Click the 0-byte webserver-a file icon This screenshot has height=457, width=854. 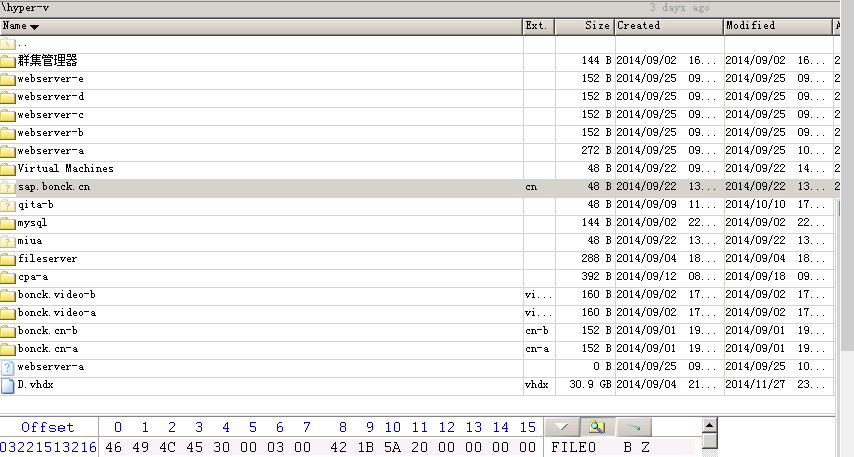8,367
